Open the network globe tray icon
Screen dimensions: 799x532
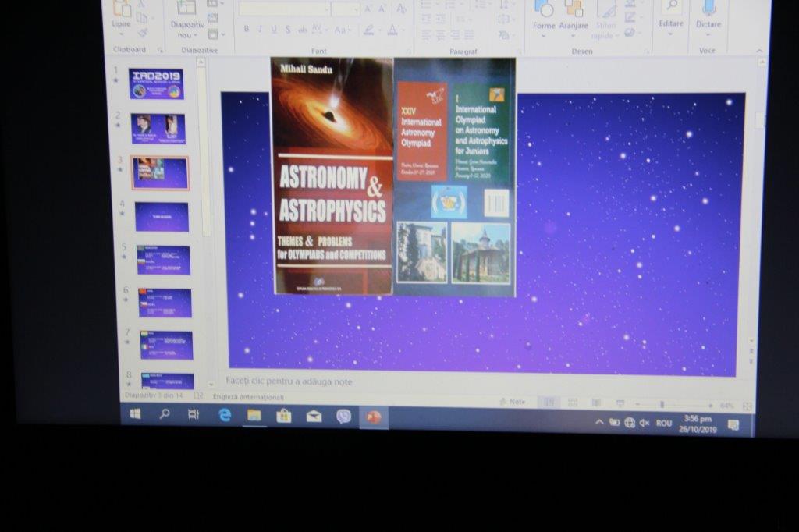click(630, 423)
